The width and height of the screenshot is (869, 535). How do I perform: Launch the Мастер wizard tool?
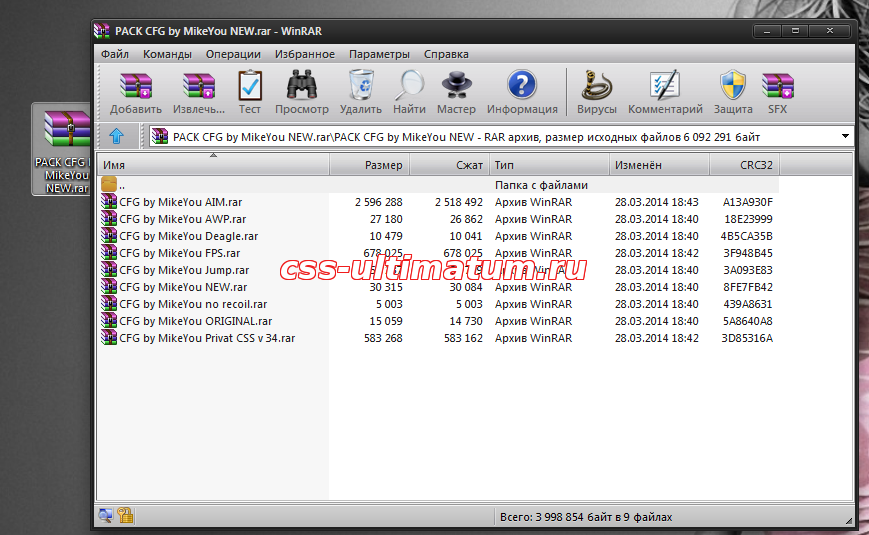(x=456, y=85)
